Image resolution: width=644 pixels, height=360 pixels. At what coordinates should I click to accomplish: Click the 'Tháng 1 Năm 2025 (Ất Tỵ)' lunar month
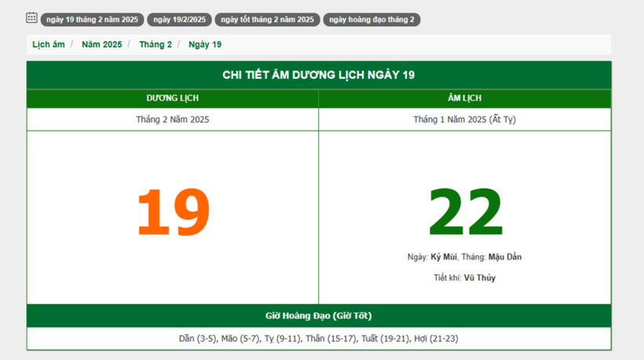click(465, 119)
